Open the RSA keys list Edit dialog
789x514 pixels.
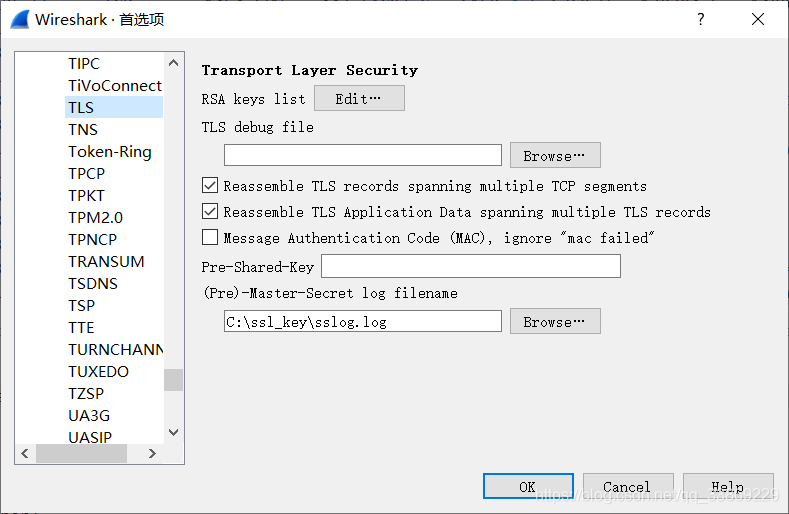click(359, 98)
